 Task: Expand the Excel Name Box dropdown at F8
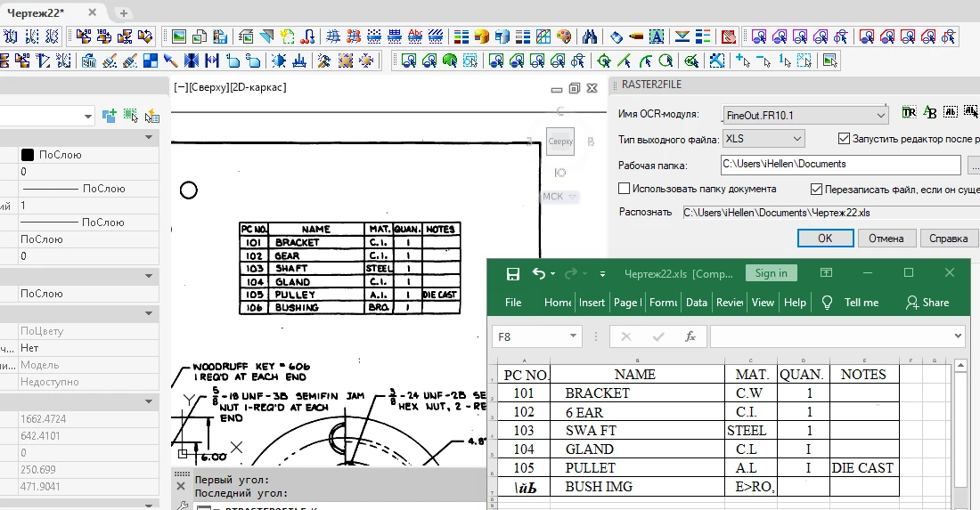click(x=572, y=336)
